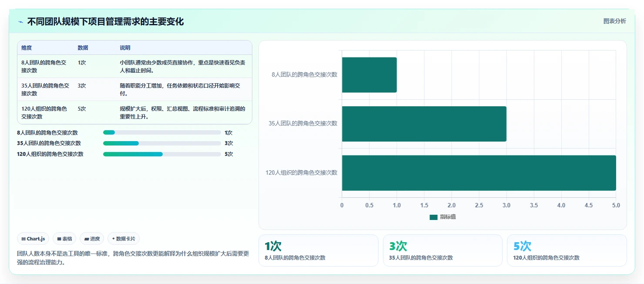Screen dimensions: 644x284
Task: Click description starting 小团队通常由少数成员
Action: [183, 66]
